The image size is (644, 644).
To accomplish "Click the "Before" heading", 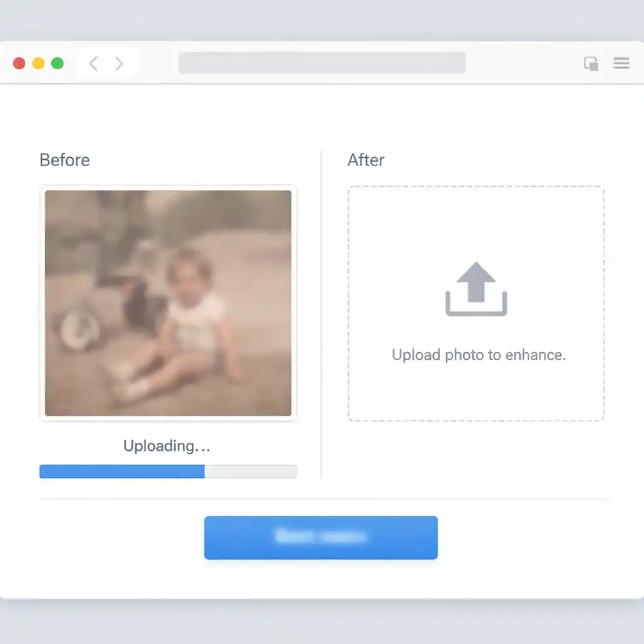I will click(65, 160).
